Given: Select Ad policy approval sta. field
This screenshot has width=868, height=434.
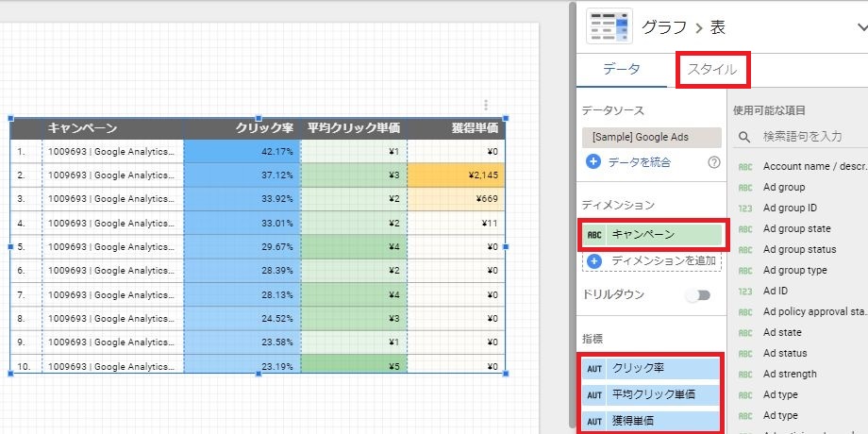Looking at the screenshot, I should [813, 311].
